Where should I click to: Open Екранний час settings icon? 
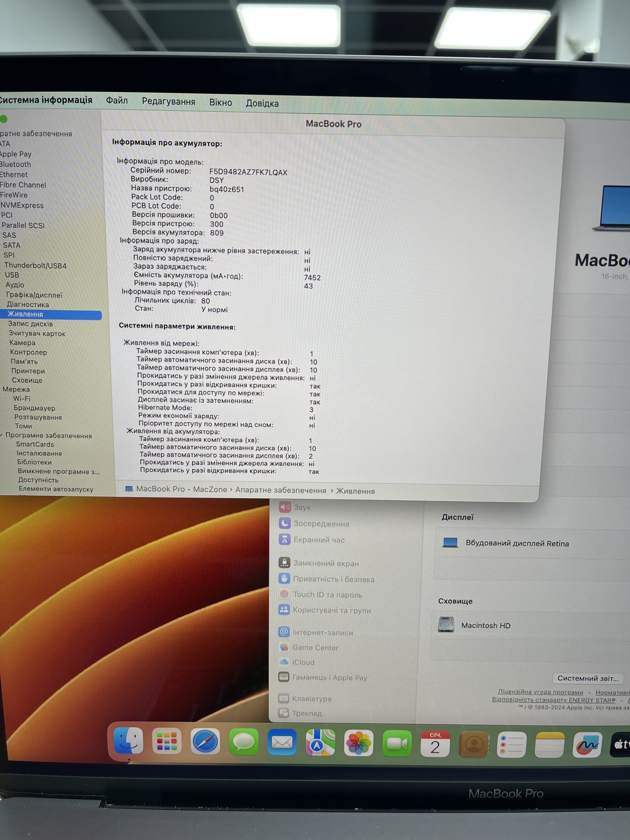click(285, 539)
